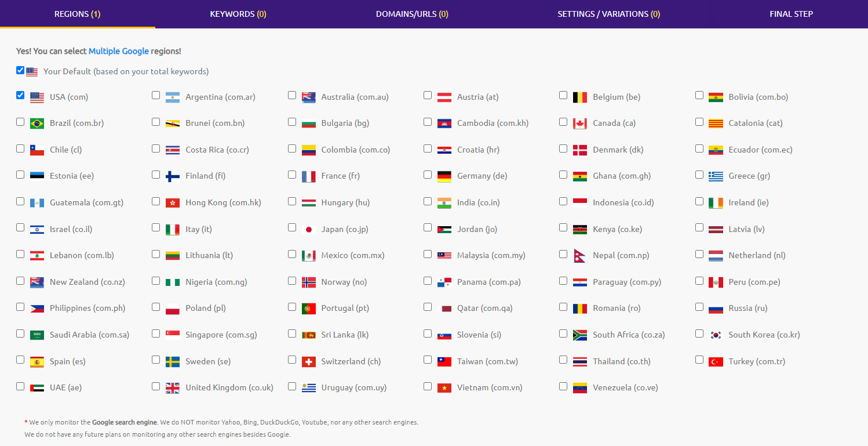Click the Germany flag icon
The height and width of the screenshot is (446, 868).
point(444,176)
